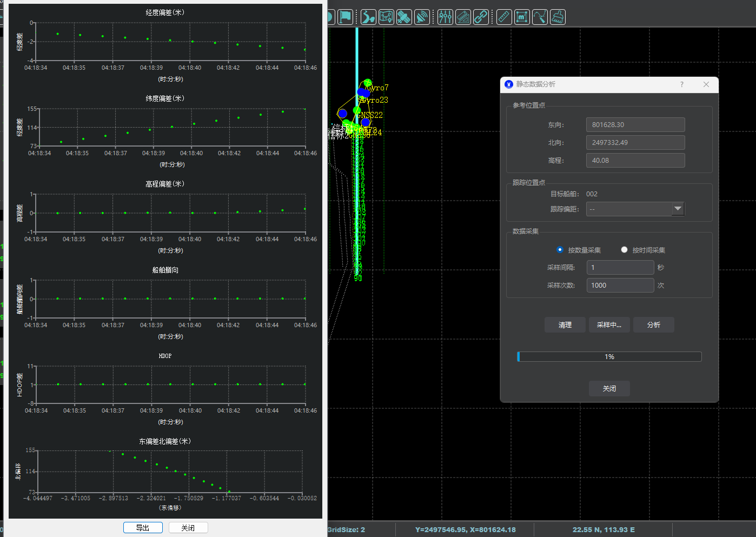Open the river route tool icon
Screen dimensions: 756x537
[368, 17]
